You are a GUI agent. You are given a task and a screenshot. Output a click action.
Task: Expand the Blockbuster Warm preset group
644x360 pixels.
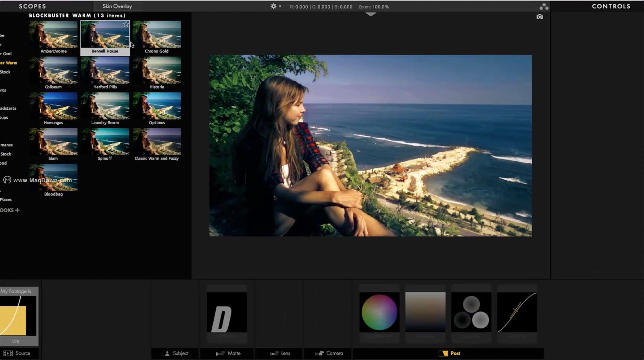(x=9, y=62)
